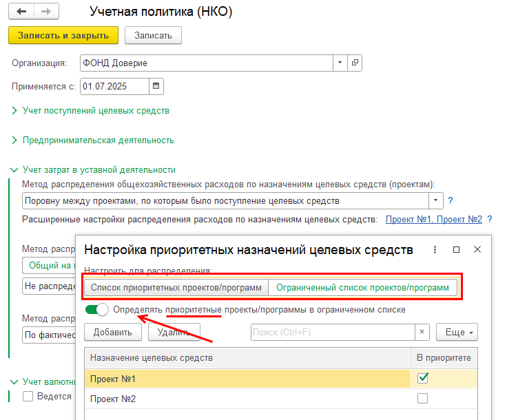Image resolution: width=507 pixels, height=420 pixels.
Task: Clear the search field with the X icon
Action: [x=423, y=333]
